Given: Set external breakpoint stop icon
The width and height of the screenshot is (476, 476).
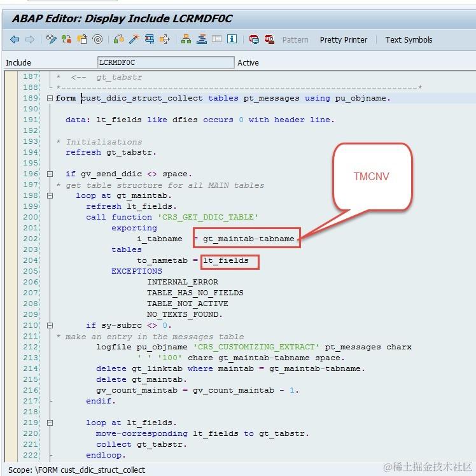Looking at the screenshot, I should tap(269, 39).
